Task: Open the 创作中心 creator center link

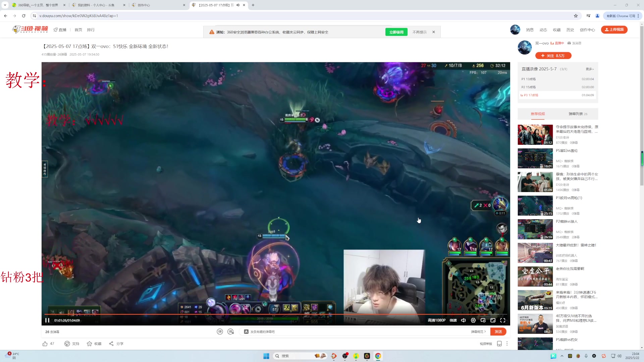Action: pyautogui.click(x=587, y=30)
